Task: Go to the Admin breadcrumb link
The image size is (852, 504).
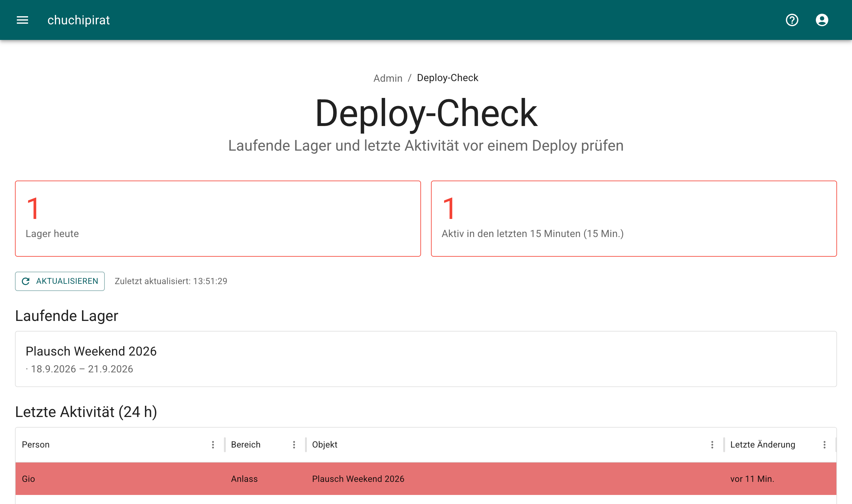Action: point(388,78)
